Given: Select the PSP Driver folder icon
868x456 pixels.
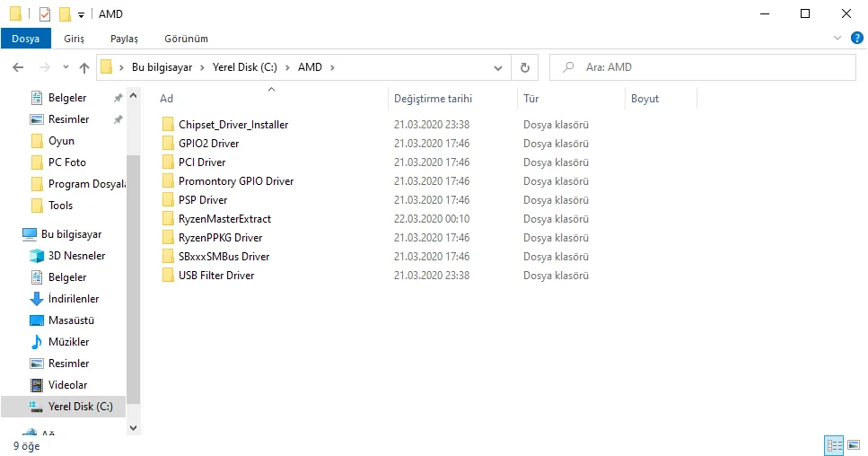Looking at the screenshot, I should coord(168,200).
